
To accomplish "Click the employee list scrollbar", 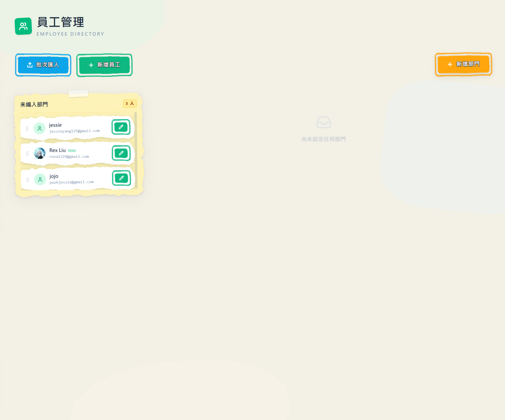I will (x=136, y=151).
